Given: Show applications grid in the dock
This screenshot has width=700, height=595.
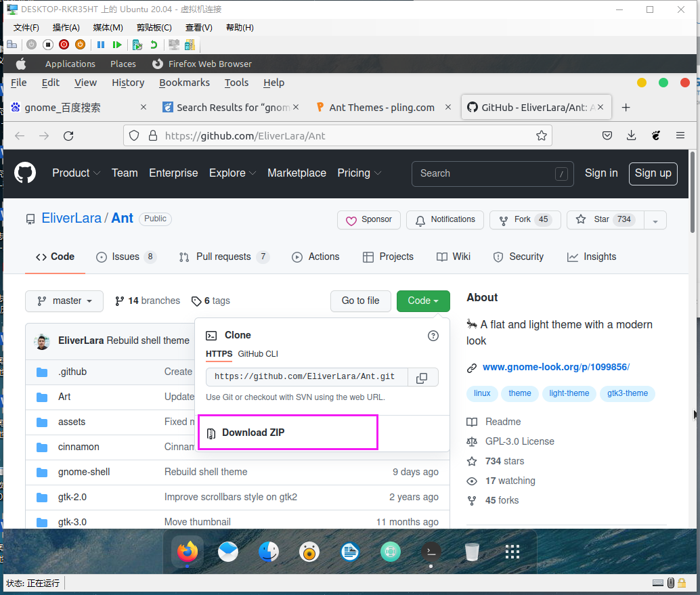Looking at the screenshot, I should (x=512, y=552).
